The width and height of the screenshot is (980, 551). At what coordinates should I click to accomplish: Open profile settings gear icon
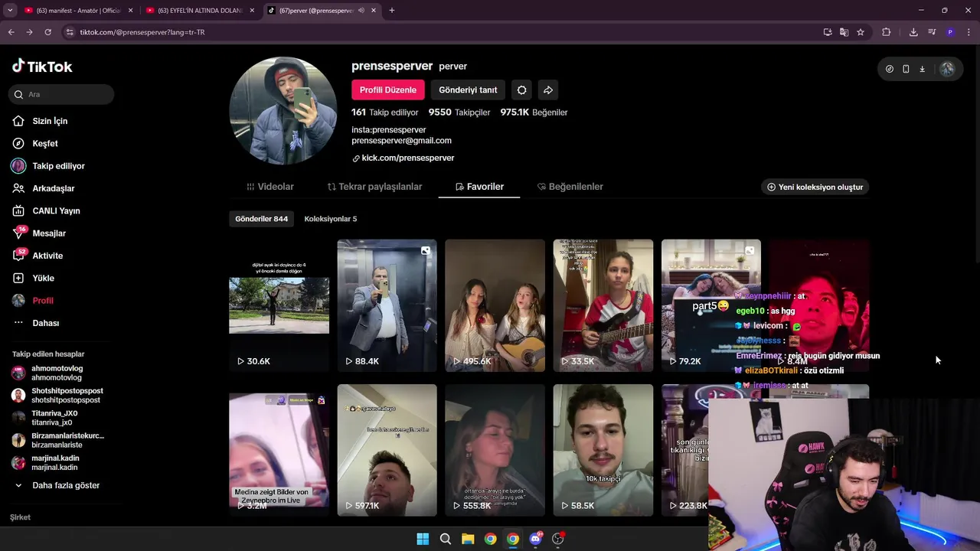click(521, 90)
